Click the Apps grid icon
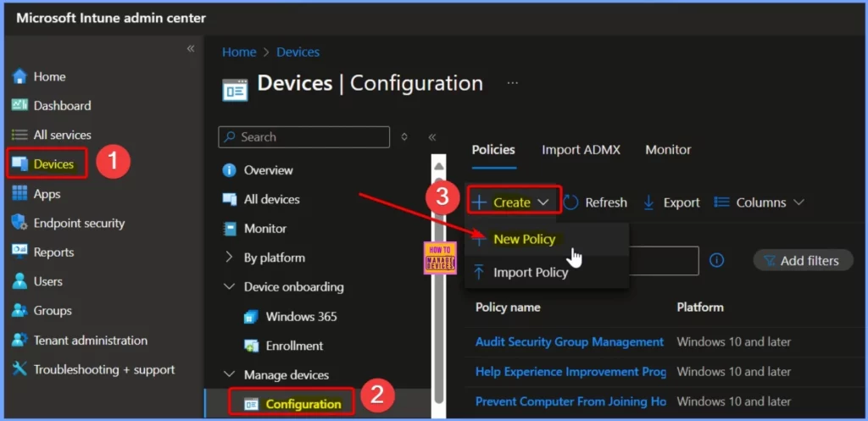Image resolution: width=868 pixels, height=421 pixels. (19, 194)
